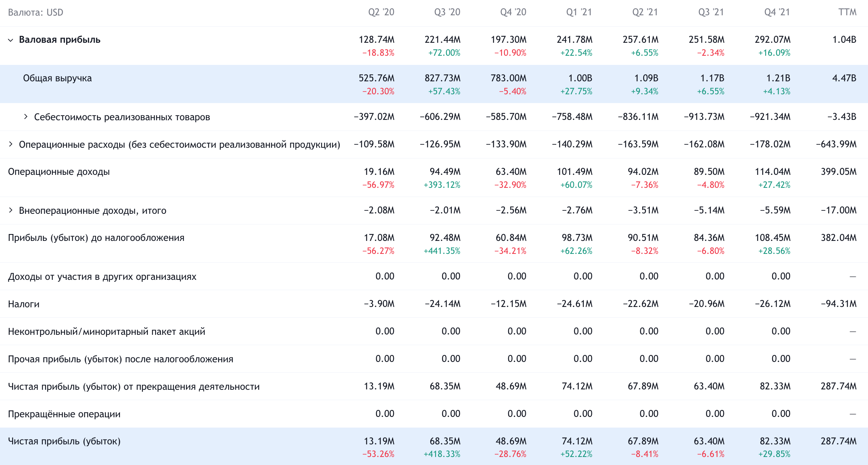Select operating expenses TTM −643.99M
The width and height of the screenshot is (868, 465).
point(836,144)
